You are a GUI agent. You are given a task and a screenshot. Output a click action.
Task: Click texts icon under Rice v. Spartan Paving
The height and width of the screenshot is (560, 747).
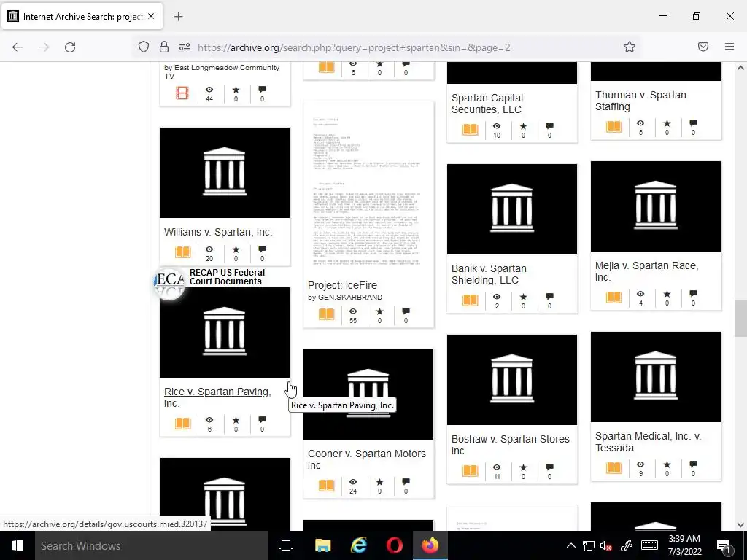click(x=182, y=423)
